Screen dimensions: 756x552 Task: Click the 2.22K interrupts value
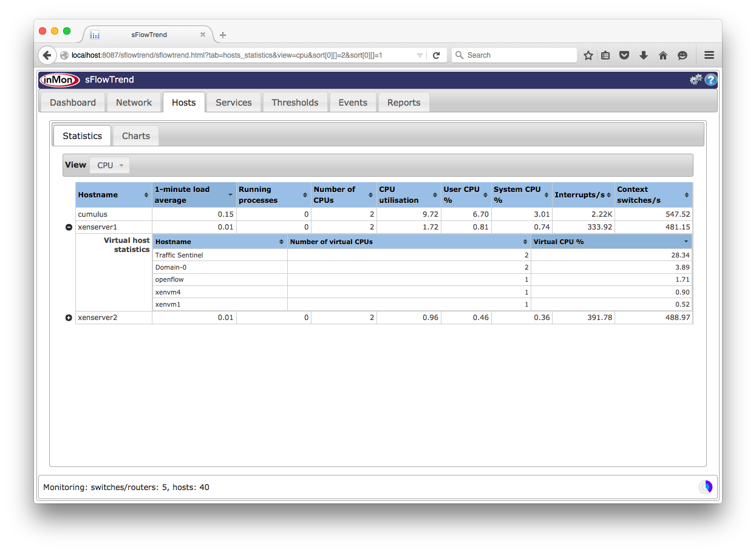point(601,214)
